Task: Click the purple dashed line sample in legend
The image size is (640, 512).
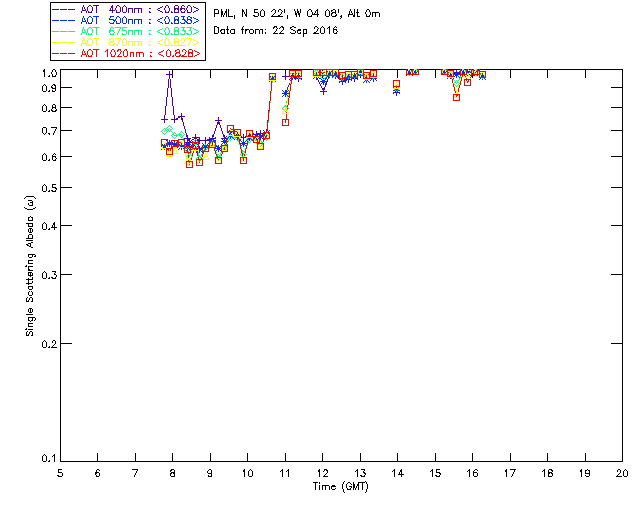Action: point(64,9)
